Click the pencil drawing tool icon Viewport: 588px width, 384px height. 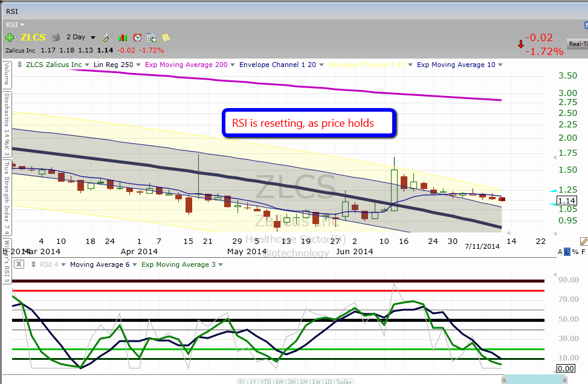click(x=584, y=242)
